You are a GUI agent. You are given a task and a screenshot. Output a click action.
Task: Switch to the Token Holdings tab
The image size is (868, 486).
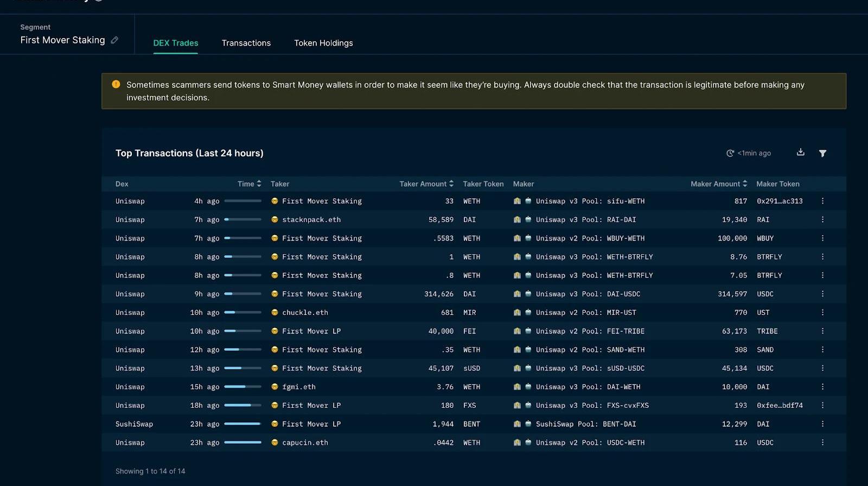point(323,43)
